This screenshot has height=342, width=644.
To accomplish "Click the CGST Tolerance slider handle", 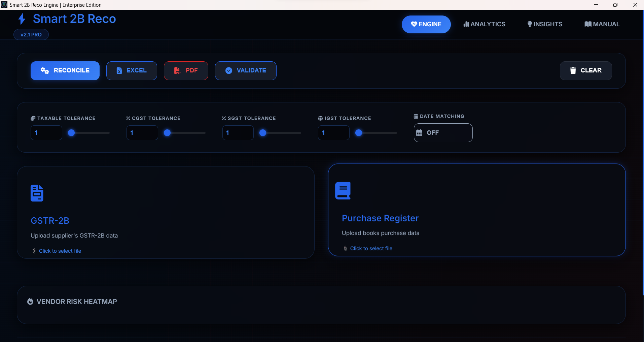I will point(167,133).
